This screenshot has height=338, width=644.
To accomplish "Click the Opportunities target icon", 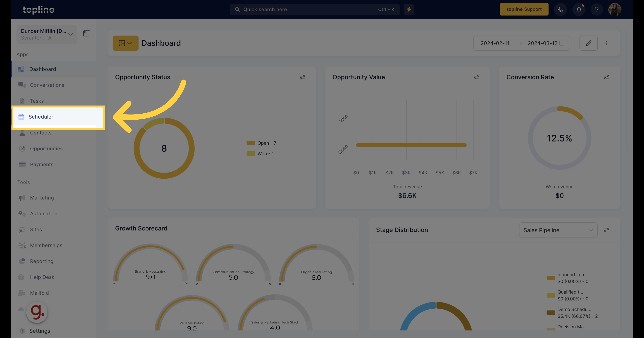I will point(22,148).
